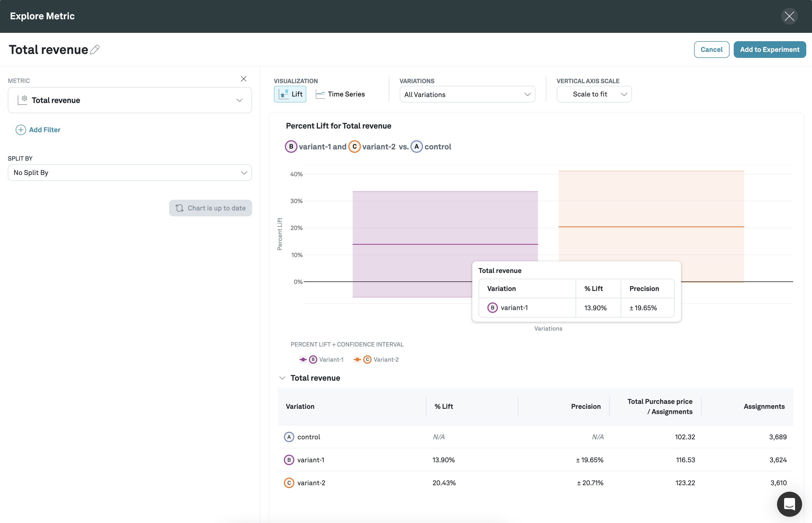Viewport: 812px width, 523px height.
Task: Switch visualization to Time Series
Action: click(x=340, y=94)
